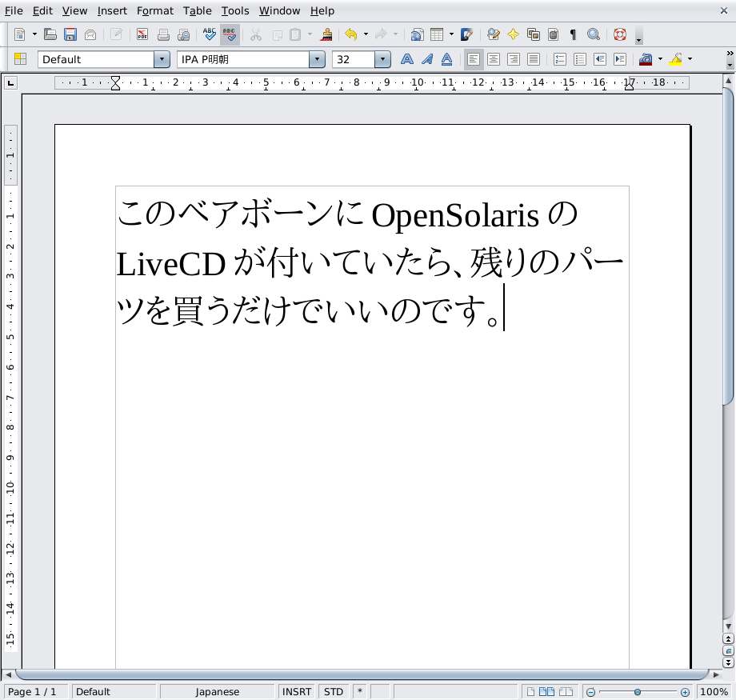Open the font size 32 dropdown
This screenshot has width=736, height=700.
pos(383,59)
